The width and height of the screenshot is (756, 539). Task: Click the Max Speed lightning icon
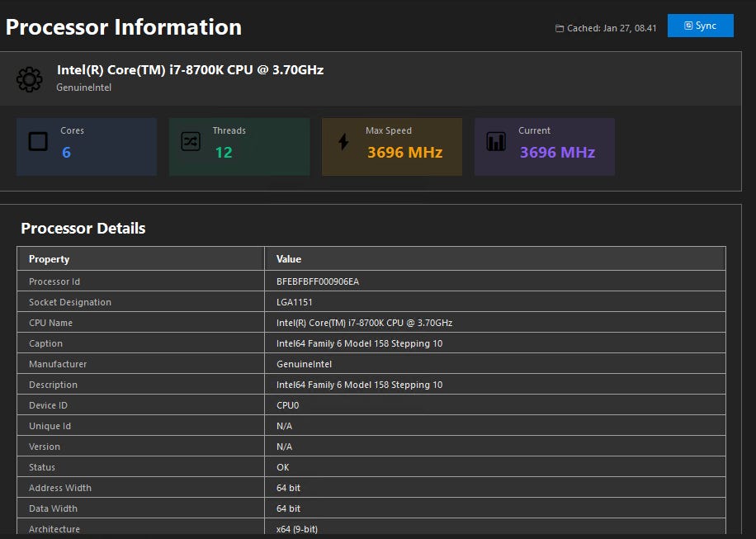click(343, 142)
